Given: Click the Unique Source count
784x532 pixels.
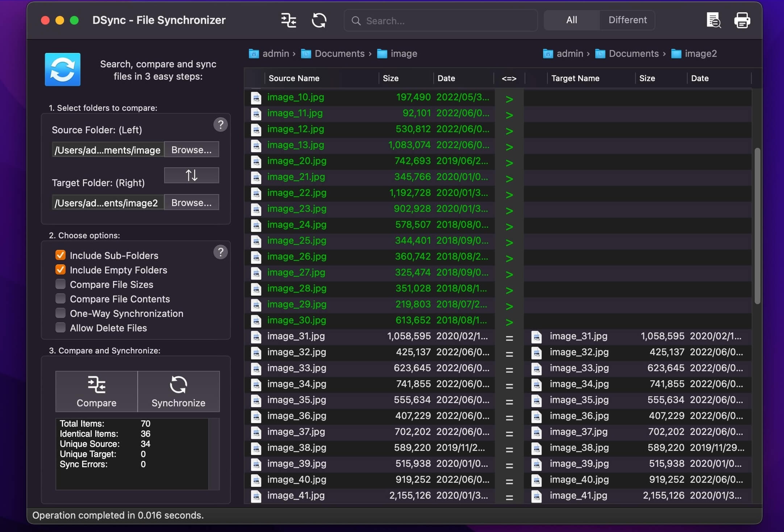Looking at the screenshot, I should [x=145, y=444].
